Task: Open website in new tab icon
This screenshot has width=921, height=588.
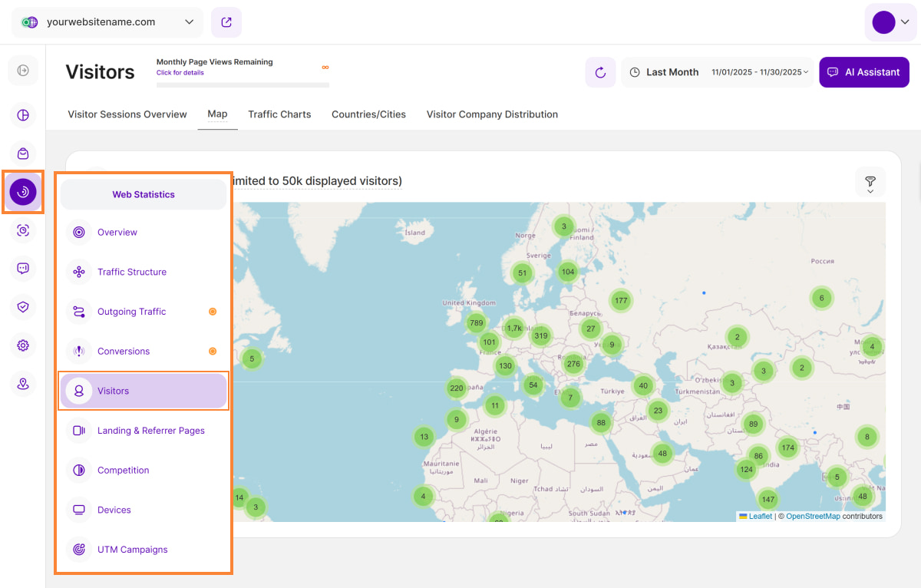Action: pos(226,22)
